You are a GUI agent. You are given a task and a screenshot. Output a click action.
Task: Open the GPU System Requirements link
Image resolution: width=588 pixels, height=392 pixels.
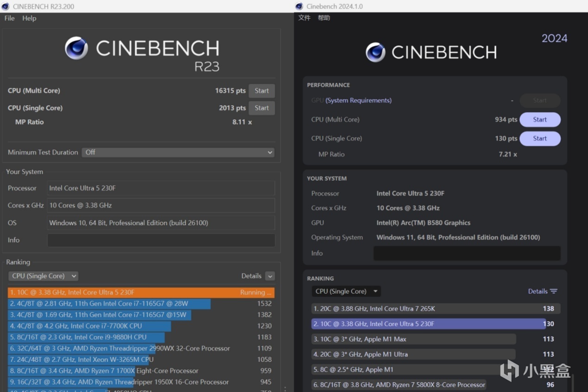coord(358,101)
